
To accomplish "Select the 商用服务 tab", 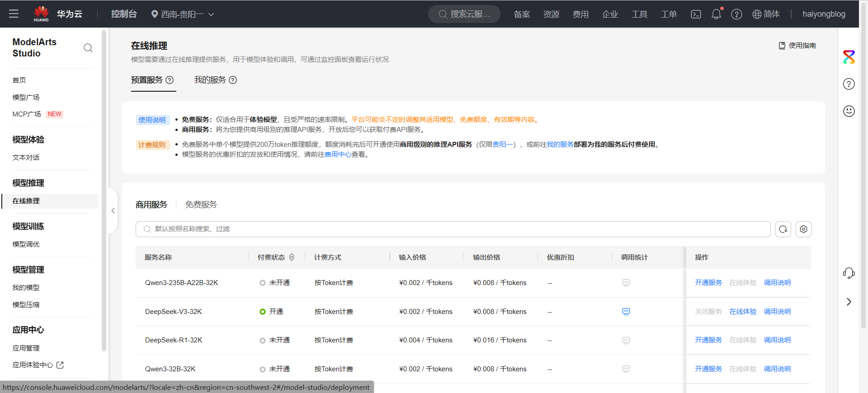I will coord(151,205).
